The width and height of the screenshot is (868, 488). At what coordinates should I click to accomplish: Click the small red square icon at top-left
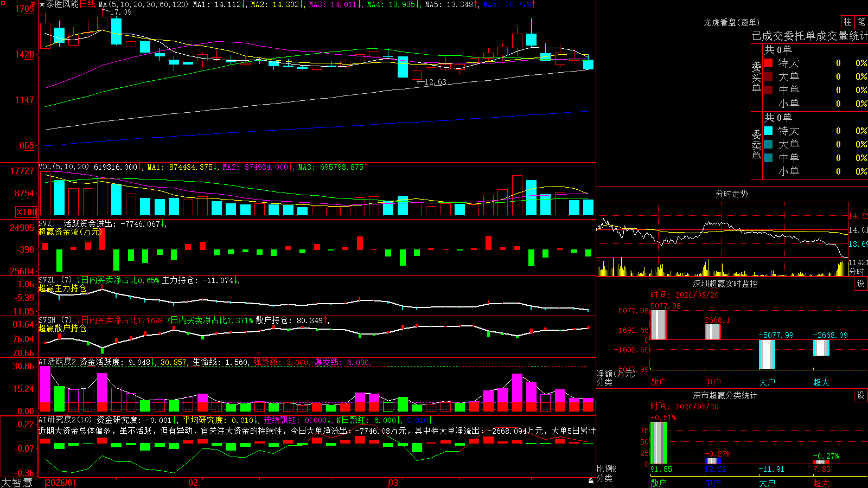click(3, 3)
